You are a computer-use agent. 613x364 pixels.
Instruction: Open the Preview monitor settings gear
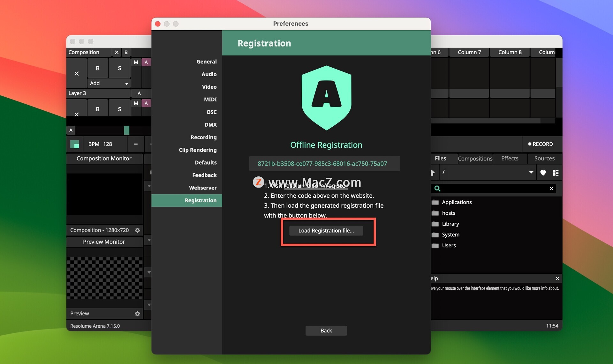137,314
